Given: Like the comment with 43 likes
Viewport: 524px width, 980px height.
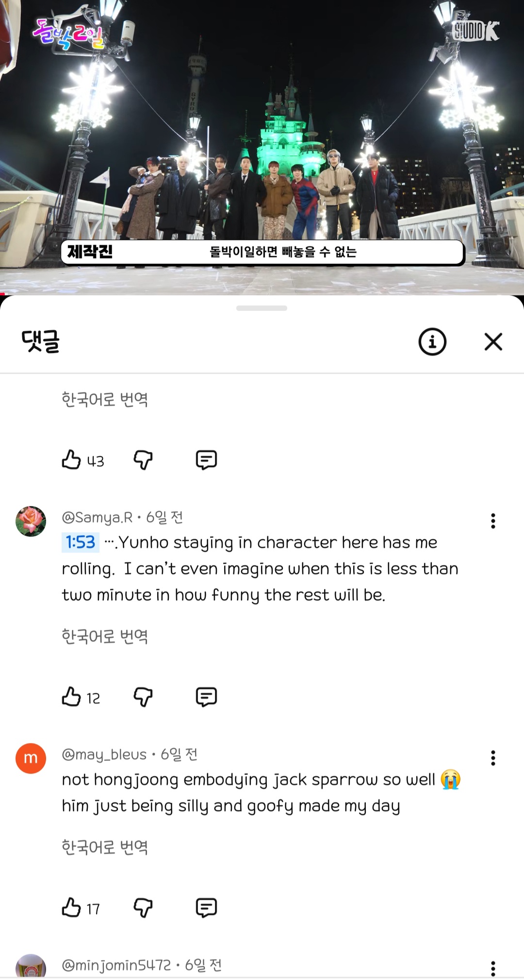Looking at the screenshot, I should coord(71,459).
